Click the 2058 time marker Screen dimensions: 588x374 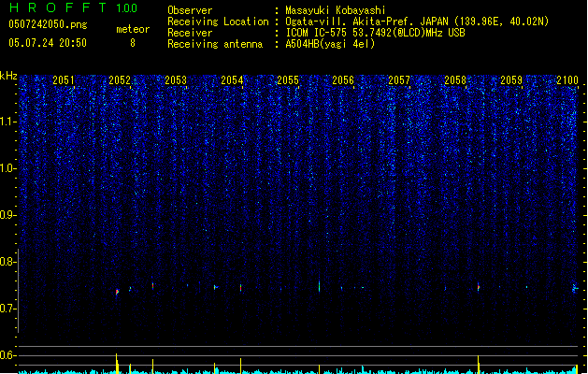tap(455, 80)
